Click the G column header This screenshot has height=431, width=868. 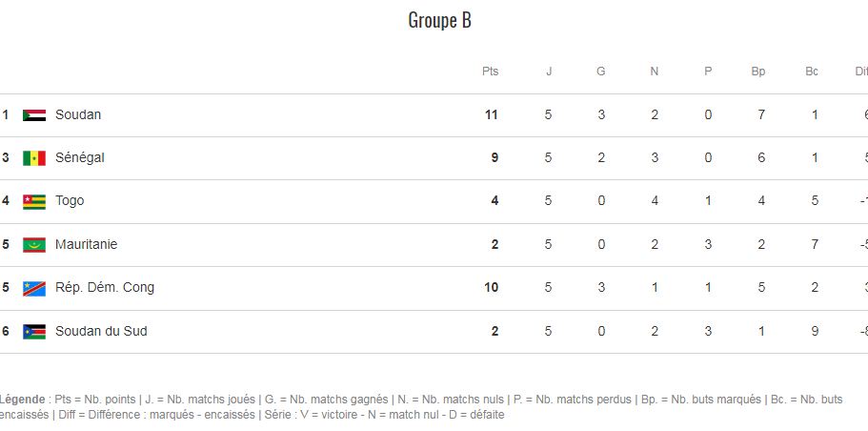point(600,72)
